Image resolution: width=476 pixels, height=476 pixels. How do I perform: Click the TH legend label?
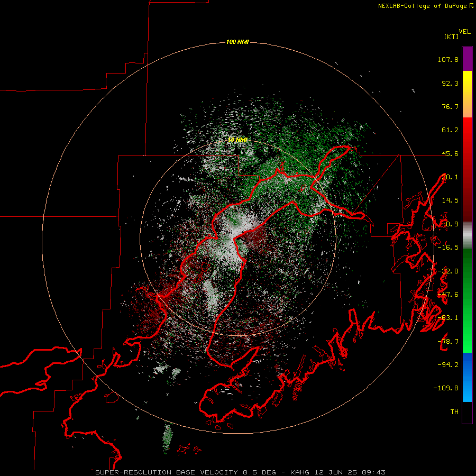point(454,412)
